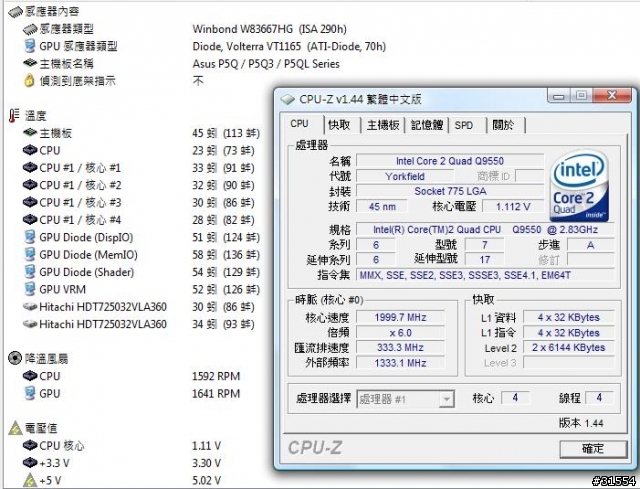Click the CPU #1 core #3 icon

pos(30,202)
